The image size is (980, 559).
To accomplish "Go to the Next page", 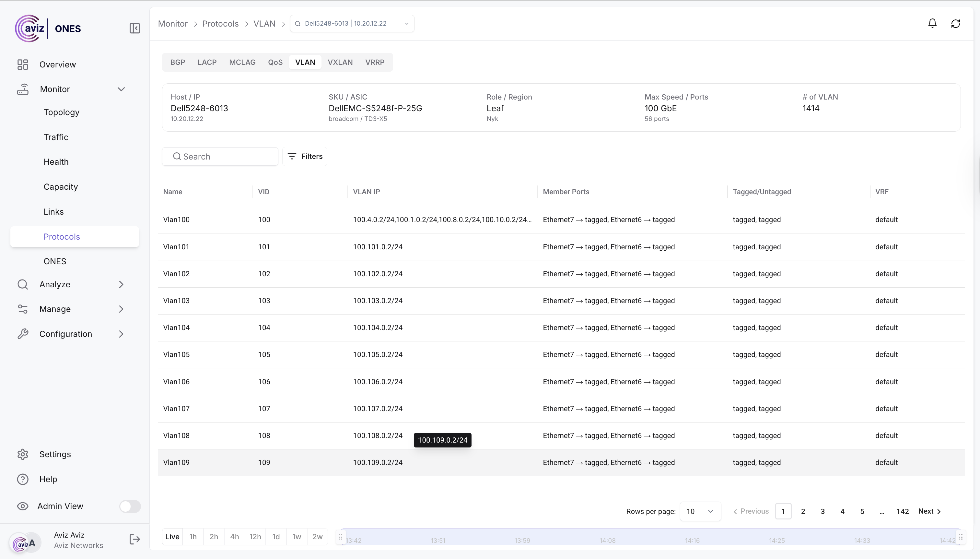I will coord(929,511).
